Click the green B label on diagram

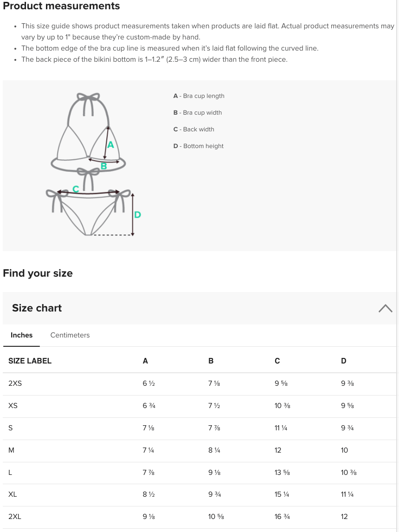click(104, 166)
